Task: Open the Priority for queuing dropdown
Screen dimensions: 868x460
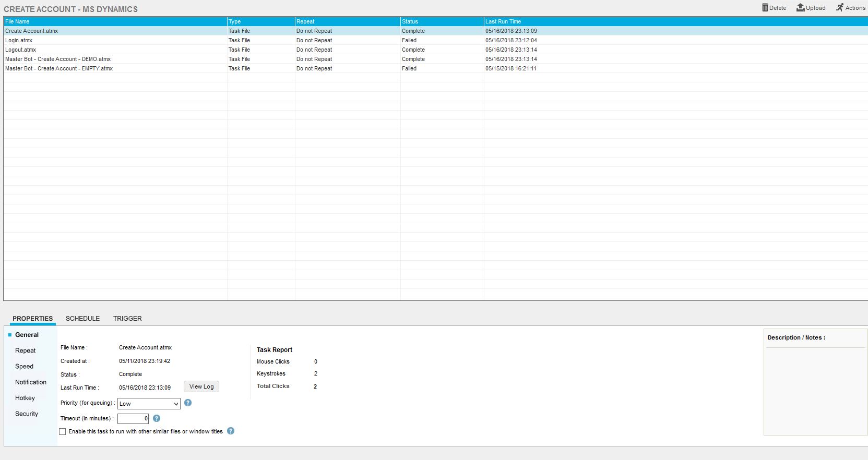Action: [x=149, y=404]
